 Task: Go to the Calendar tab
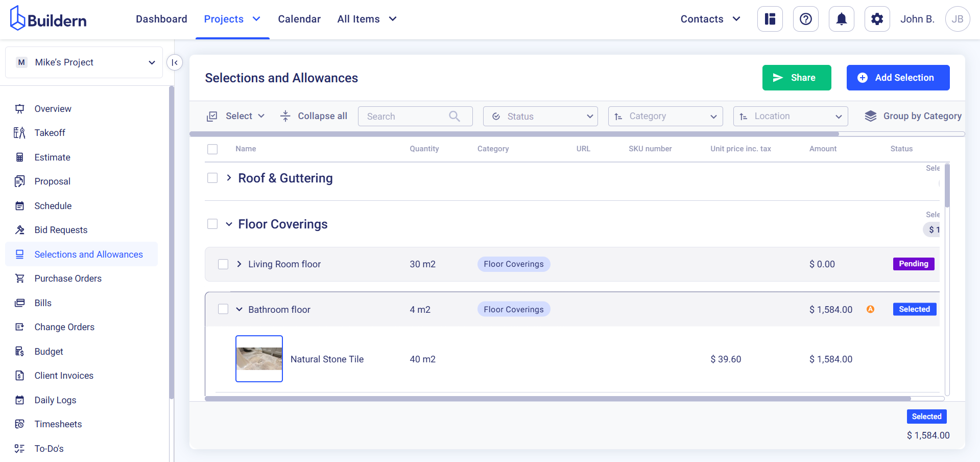(299, 19)
